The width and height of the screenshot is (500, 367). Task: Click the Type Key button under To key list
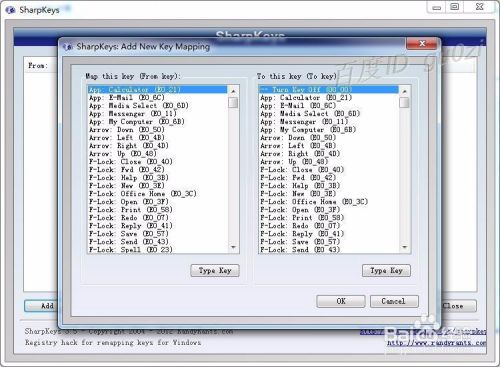point(386,271)
